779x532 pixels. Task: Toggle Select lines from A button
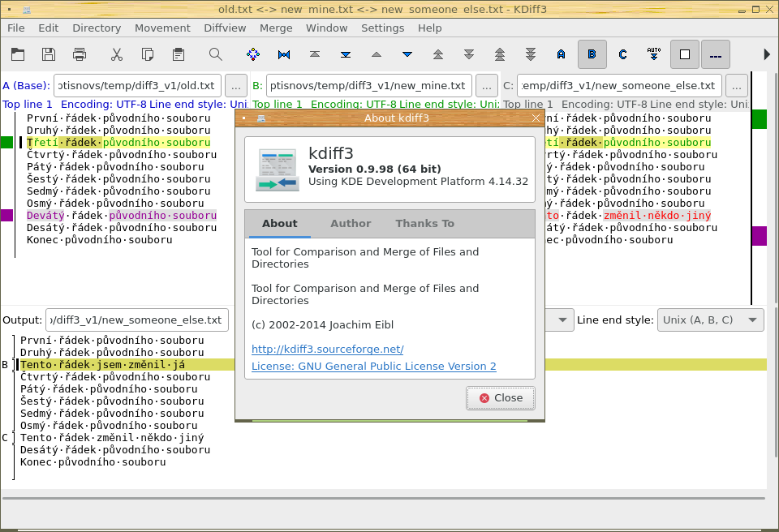click(561, 54)
